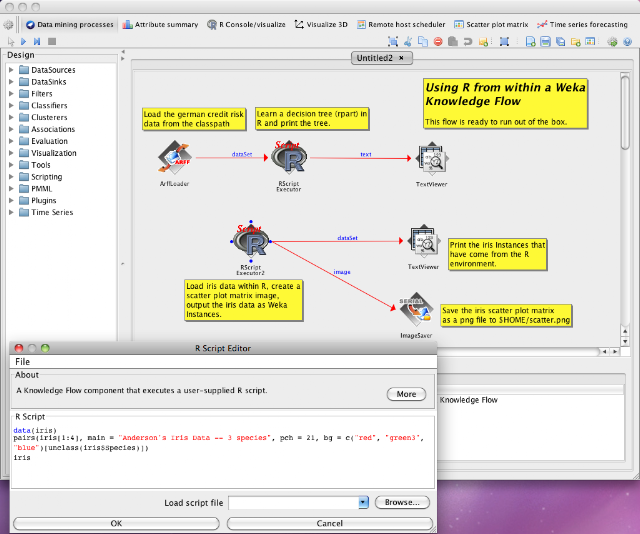Toggle snap-to-grid toolbar icon
The height and width of the screenshot is (534, 640).
point(504,41)
